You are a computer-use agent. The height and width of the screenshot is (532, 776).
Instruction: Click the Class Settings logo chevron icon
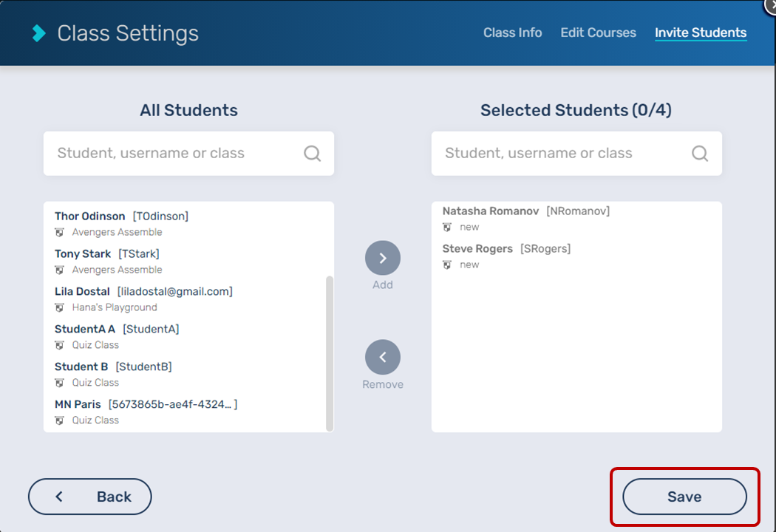click(39, 33)
